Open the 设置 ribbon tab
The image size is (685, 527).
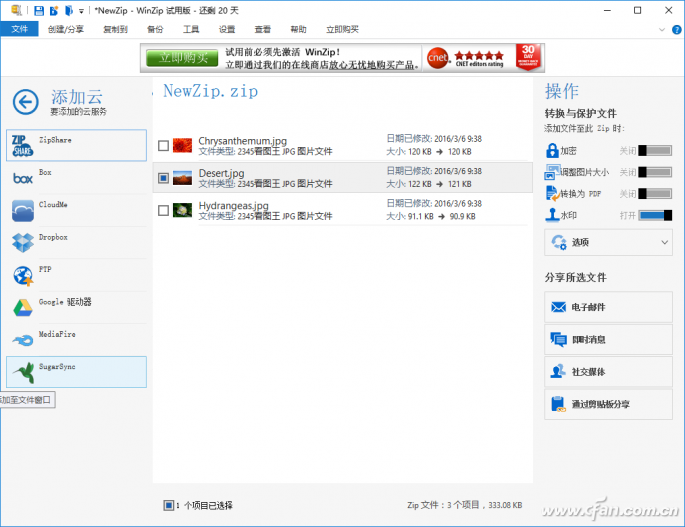tap(227, 29)
